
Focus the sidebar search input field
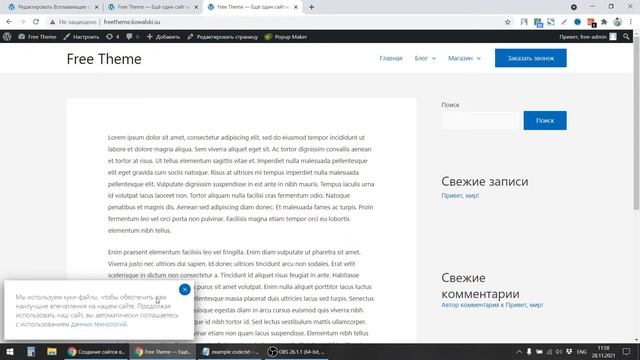(x=481, y=120)
